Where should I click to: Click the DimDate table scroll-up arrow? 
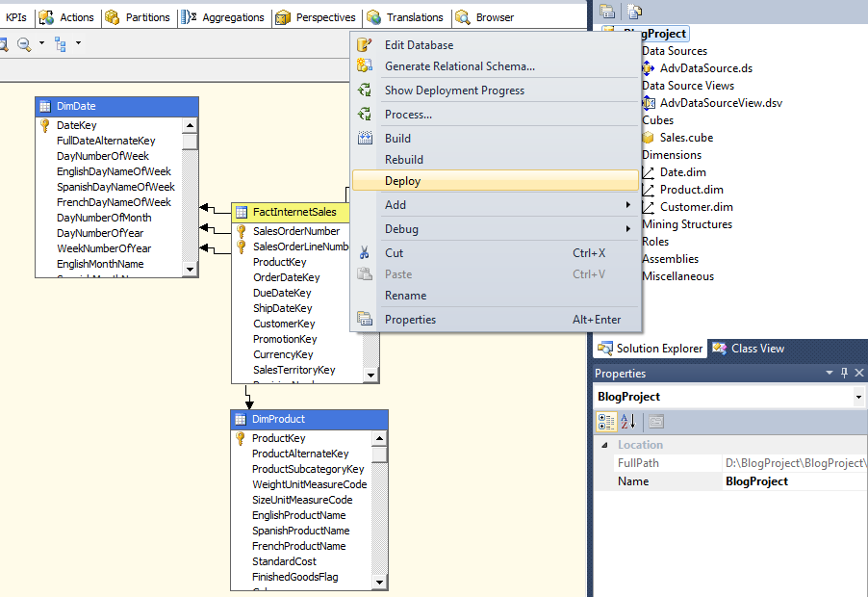point(190,125)
